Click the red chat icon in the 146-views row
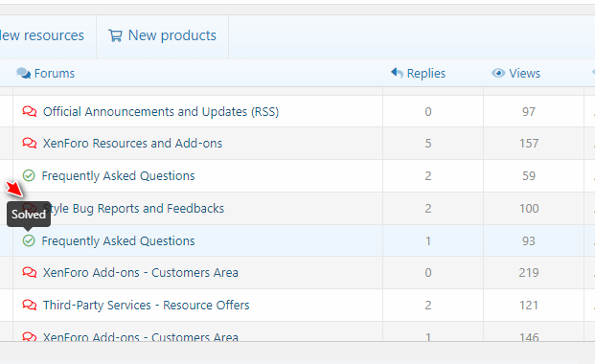 (x=29, y=336)
